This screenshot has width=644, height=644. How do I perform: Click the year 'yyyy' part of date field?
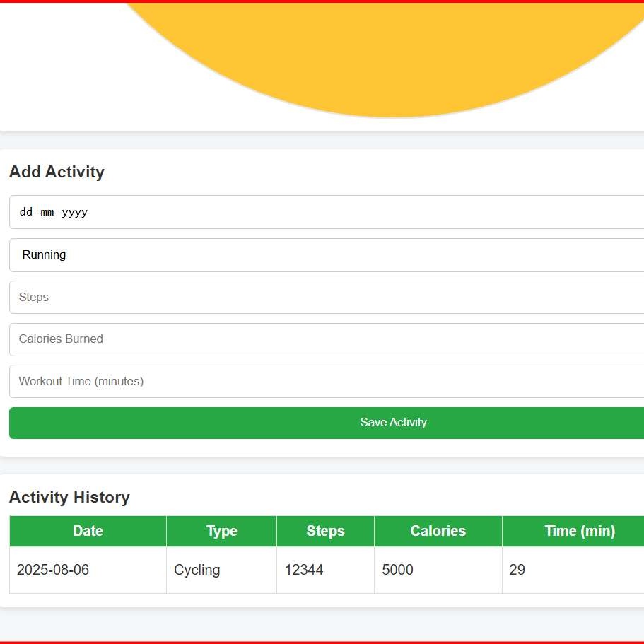click(x=75, y=212)
